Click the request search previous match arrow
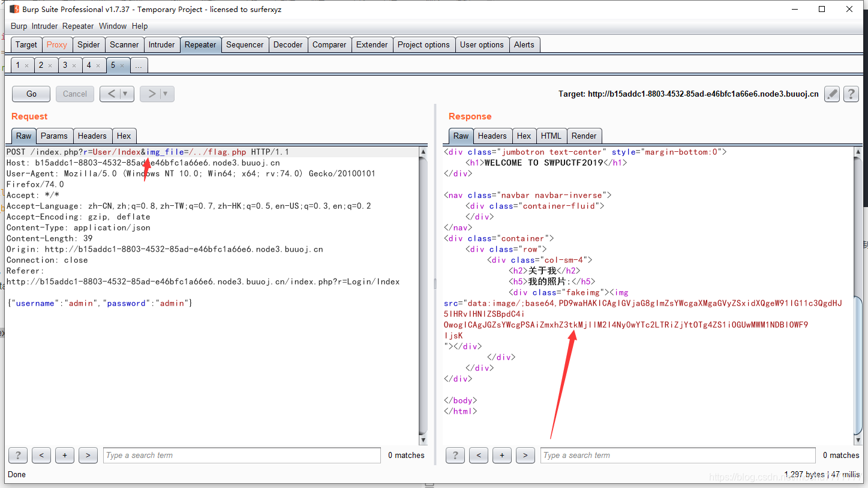This screenshot has height=488, width=868. (41, 455)
